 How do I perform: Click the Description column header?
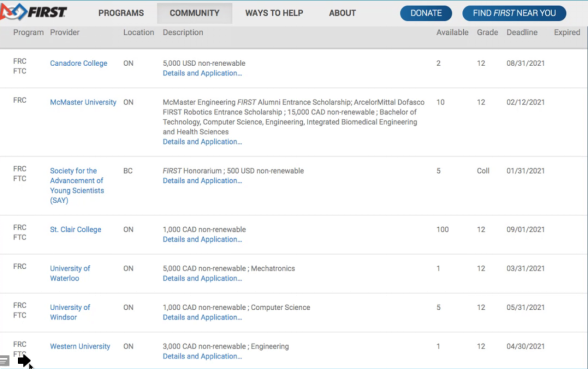183,32
